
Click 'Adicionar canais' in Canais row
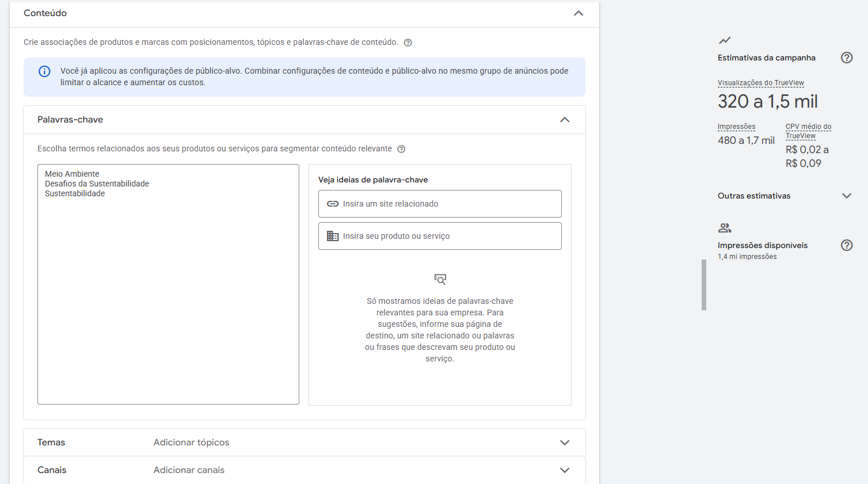(x=189, y=470)
